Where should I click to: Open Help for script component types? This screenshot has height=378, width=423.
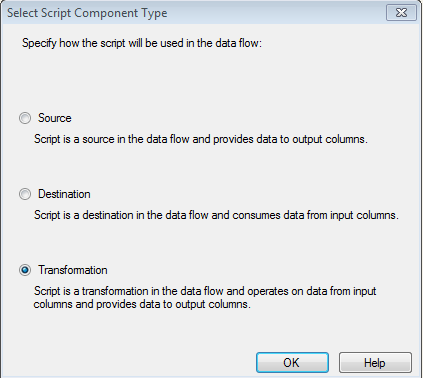tap(375, 362)
